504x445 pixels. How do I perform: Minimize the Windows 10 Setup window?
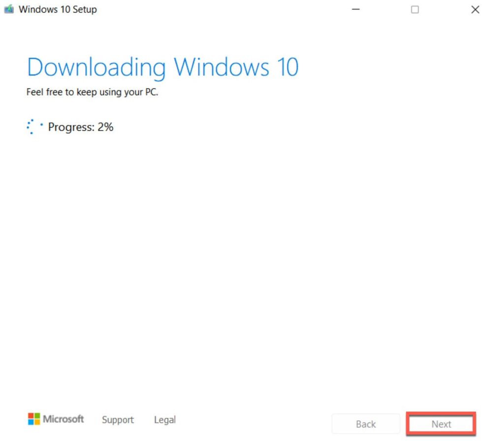[x=355, y=9]
